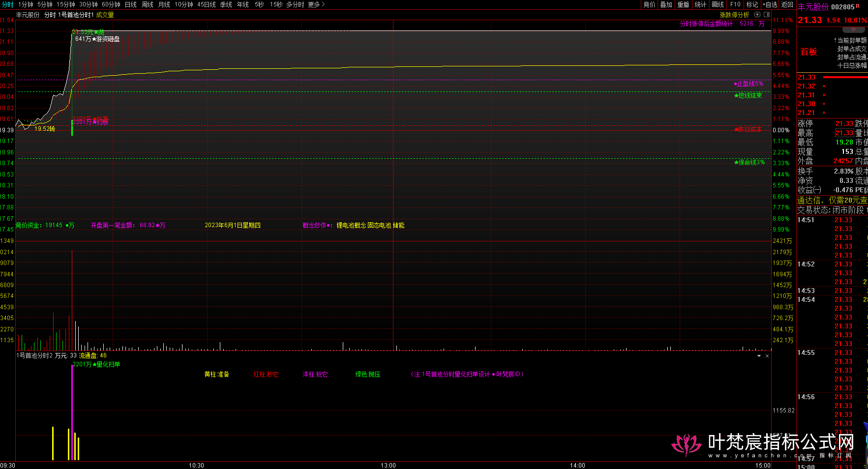This screenshot has width=868, height=469.
Task: Close the 1号首池分时2 indicator sub-panel
Action: (767, 355)
